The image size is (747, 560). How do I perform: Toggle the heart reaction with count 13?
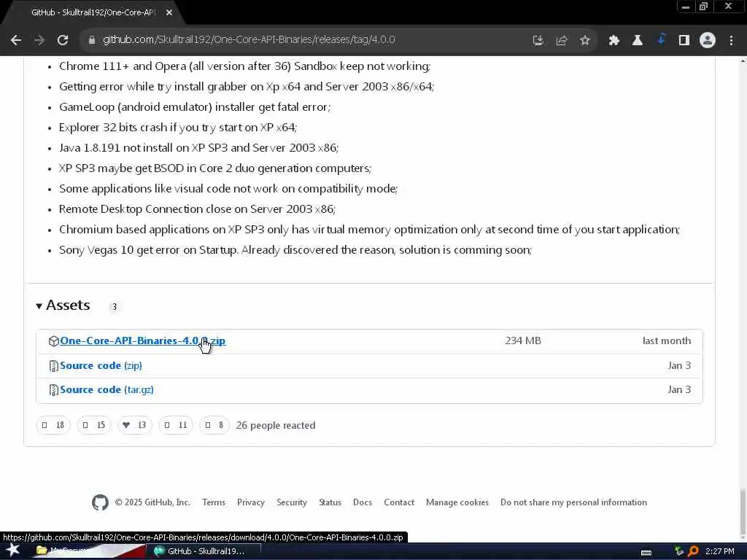coord(135,425)
